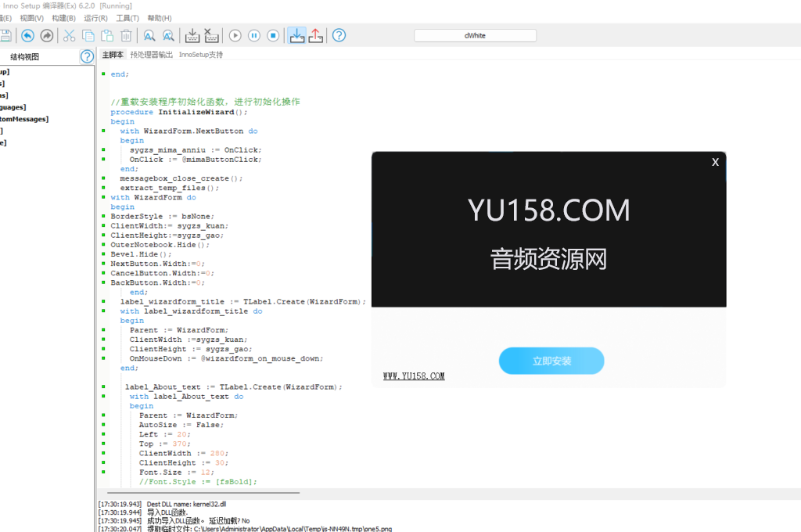The image size is (801, 532).
Task: Click the YU158.COM banner in installer popup
Action: point(548,210)
